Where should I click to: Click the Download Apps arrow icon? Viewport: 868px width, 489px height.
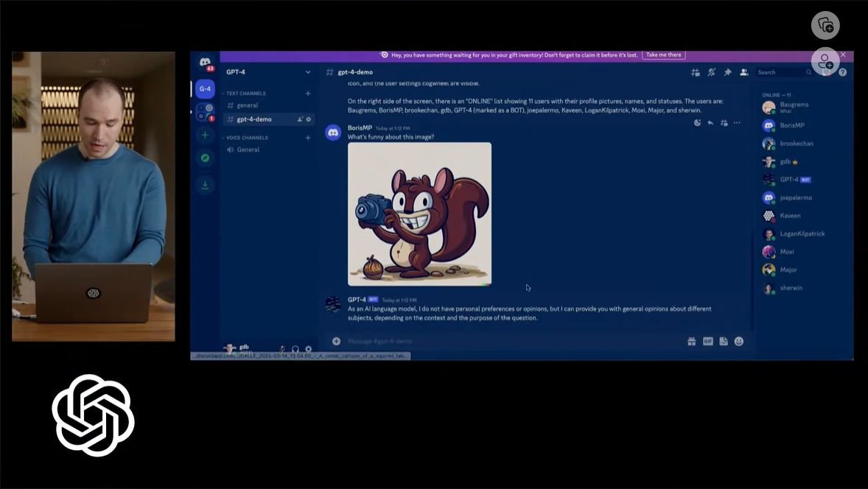pyautogui.click(x=205, y=185)
